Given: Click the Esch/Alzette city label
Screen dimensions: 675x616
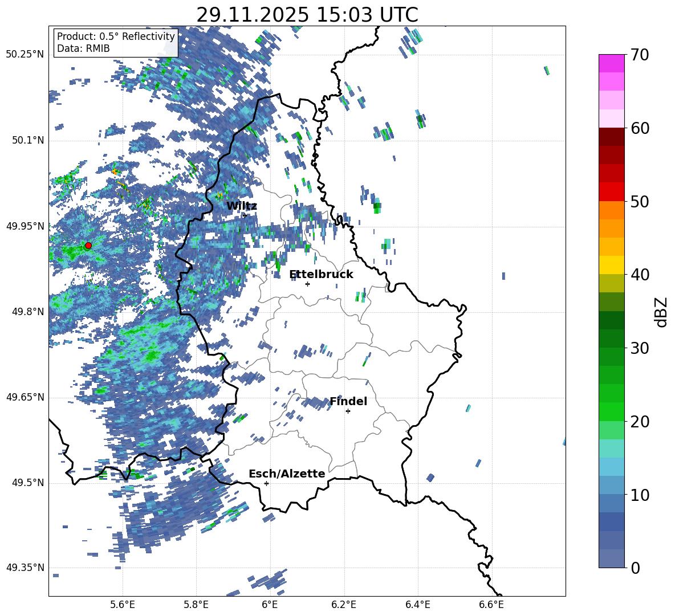Looking at the screenshot, I should [287, 474].
